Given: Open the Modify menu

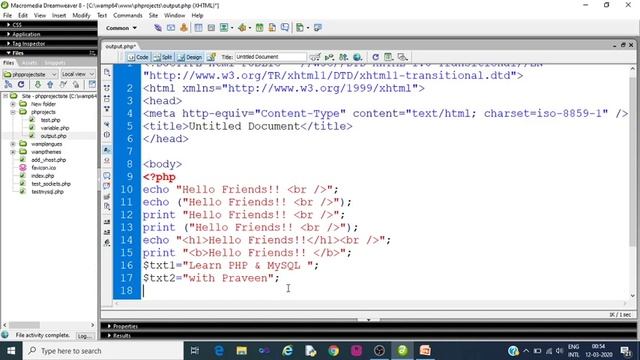Looking at the screenshot, I should tap(81, 16).
